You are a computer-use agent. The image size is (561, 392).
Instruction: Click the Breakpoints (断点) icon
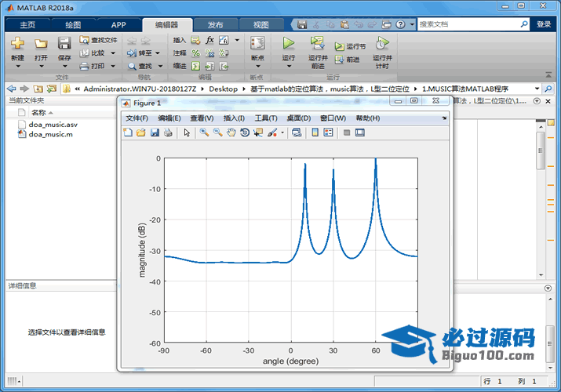(x=257, y=44)
